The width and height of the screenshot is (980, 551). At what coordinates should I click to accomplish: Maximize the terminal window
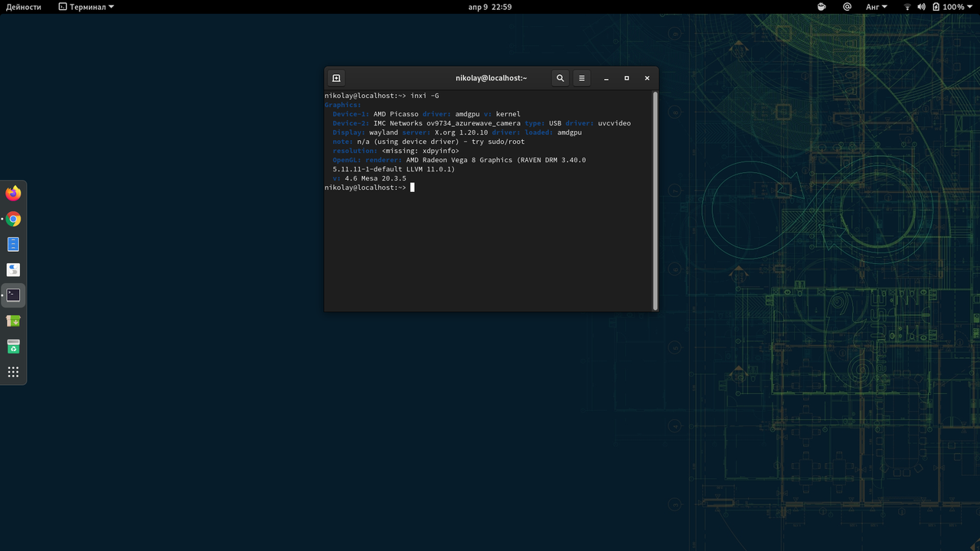(626, 78)
